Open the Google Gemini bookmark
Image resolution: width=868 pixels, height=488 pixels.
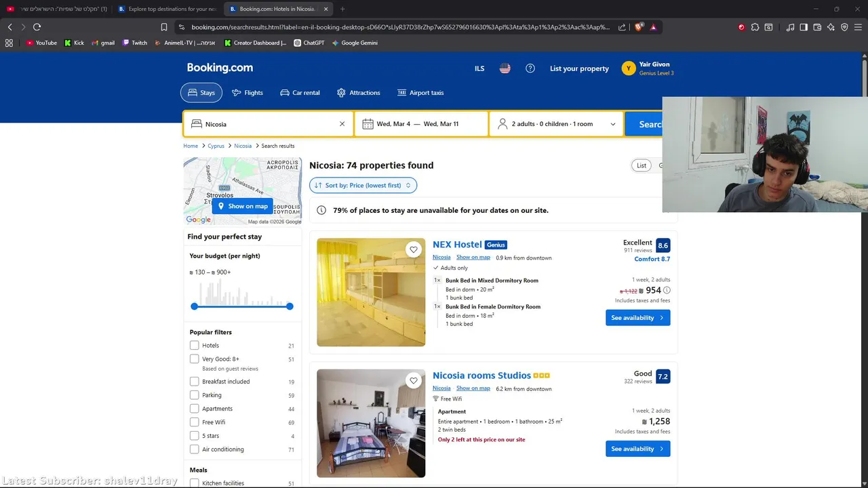click(355, 43)
